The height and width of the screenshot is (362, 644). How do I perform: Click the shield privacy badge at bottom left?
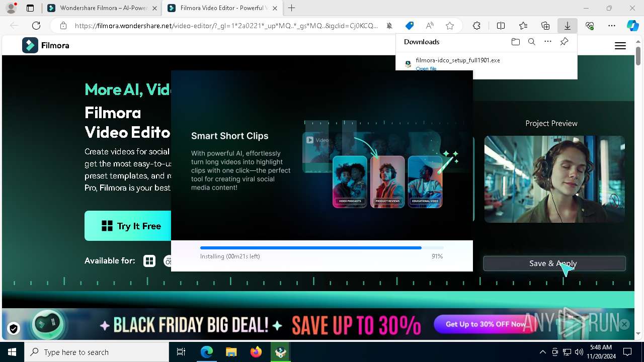pyautogui.click(x=14, y=328)
